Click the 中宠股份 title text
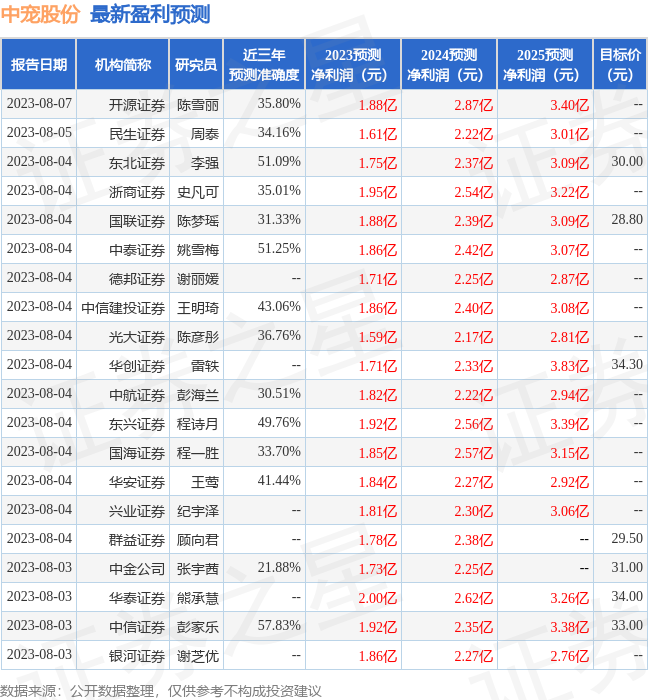The height and width of the screenshot is (700, 648). click(x=40, y=14)
